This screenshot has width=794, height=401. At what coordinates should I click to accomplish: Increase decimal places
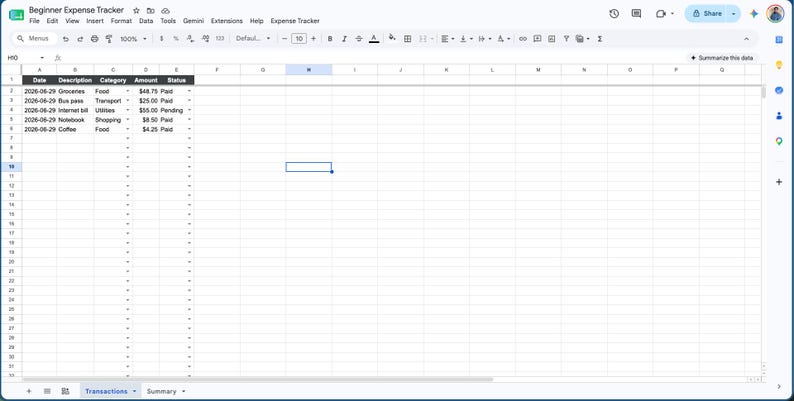click(205, 38)
